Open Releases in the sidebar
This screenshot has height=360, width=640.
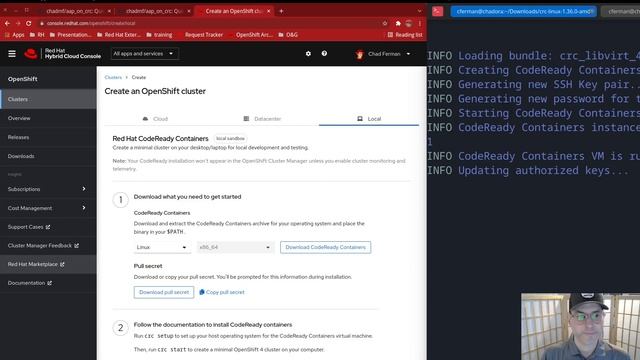48,137
